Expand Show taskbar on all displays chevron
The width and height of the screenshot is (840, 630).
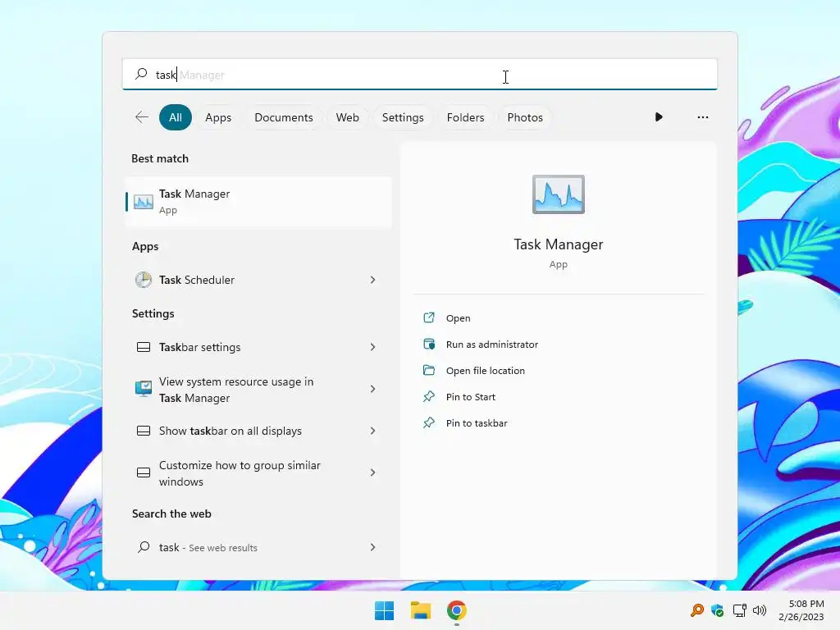pyautogui.click(x=373, y=431)
